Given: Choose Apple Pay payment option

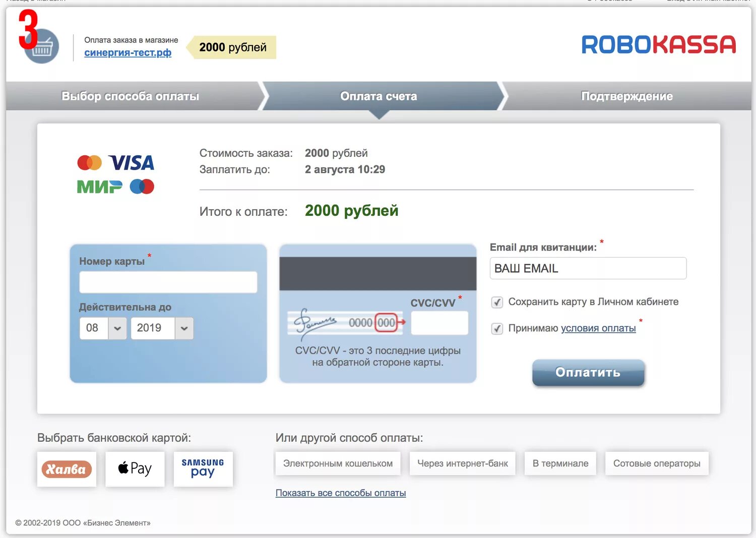Looking at the screenshot, I should (x=135, y=469).
